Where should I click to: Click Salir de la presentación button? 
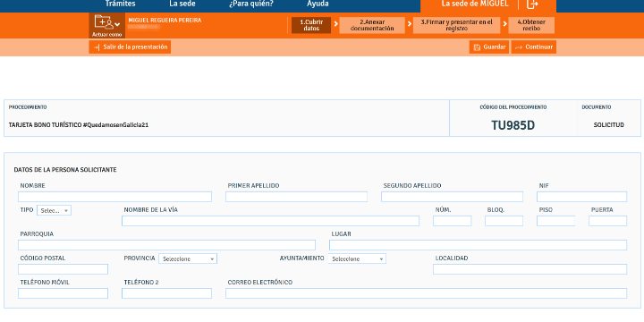[130, 47]
